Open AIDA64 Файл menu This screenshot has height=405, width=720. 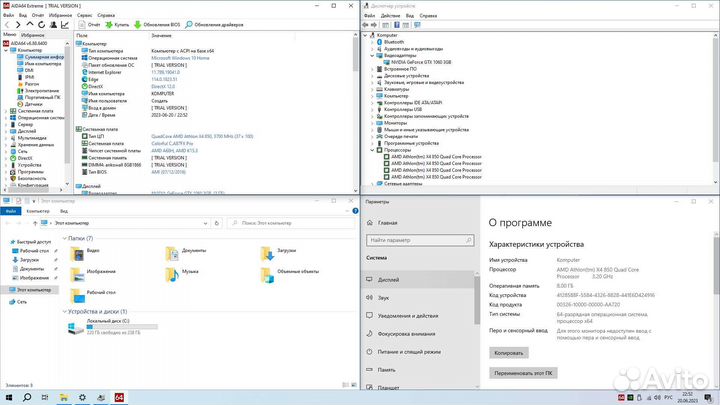pyautogui.click(x=8, y=15)
